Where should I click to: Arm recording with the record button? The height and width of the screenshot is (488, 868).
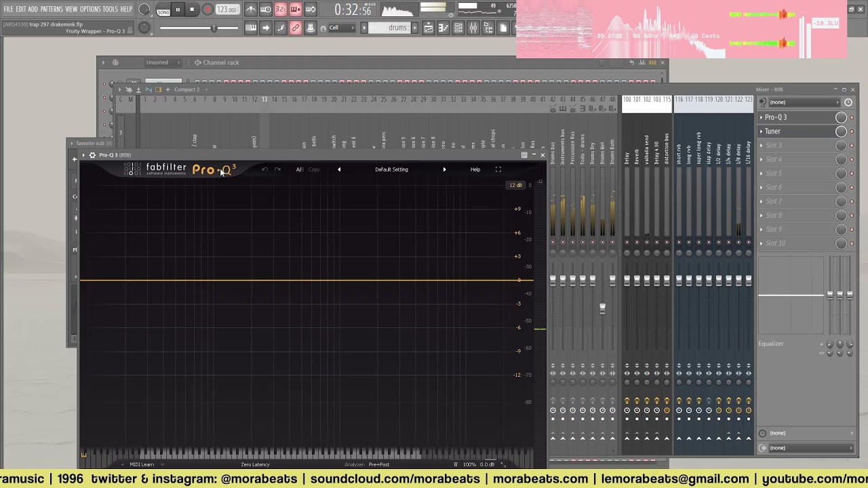[x=208, y=9]
